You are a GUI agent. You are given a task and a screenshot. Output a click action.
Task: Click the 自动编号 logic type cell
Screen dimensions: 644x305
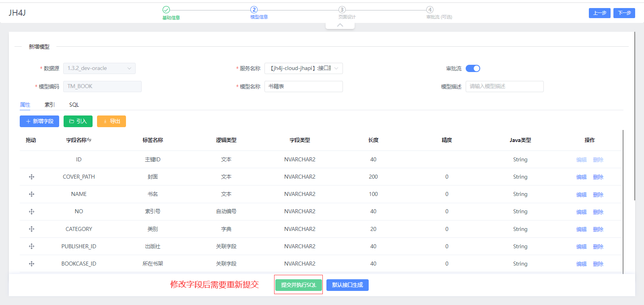point(226,211)
